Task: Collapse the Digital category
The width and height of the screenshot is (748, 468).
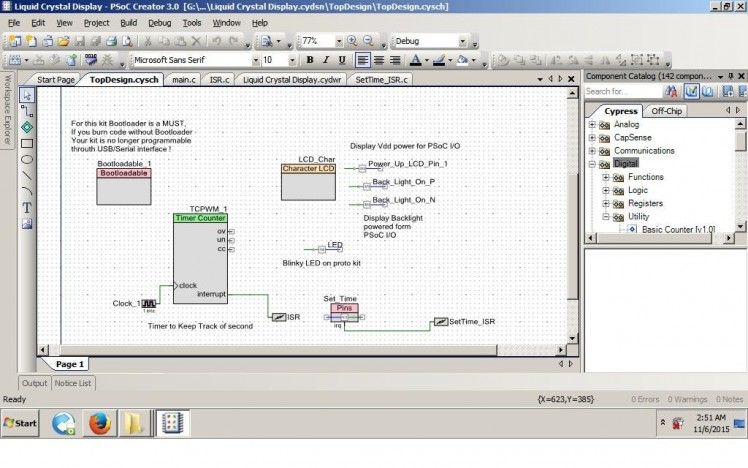Action: point(592,164)
